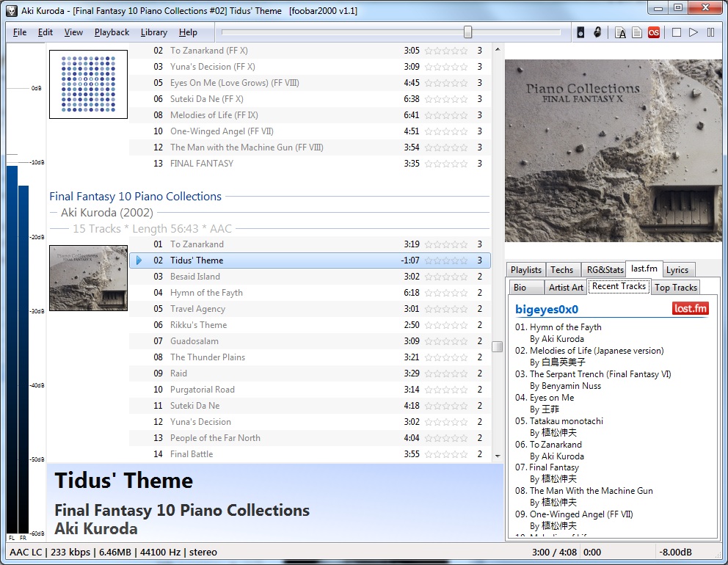Select 'The Man with the Machine Gun (FF VIII)'
This screenshot has height=565, width=728.
[310, 147]
